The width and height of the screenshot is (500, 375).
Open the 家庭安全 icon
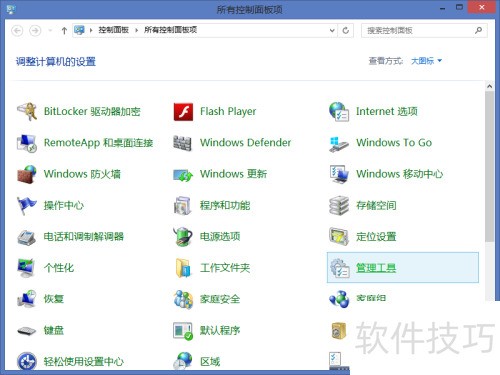pos(183,299)
